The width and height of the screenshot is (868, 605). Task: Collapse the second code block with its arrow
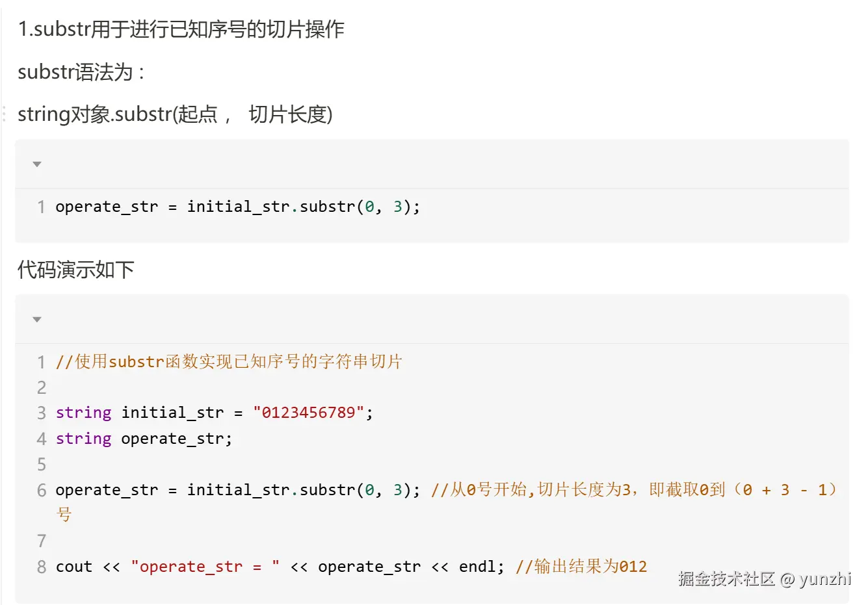pyautogui.click(x=37, y=320)
